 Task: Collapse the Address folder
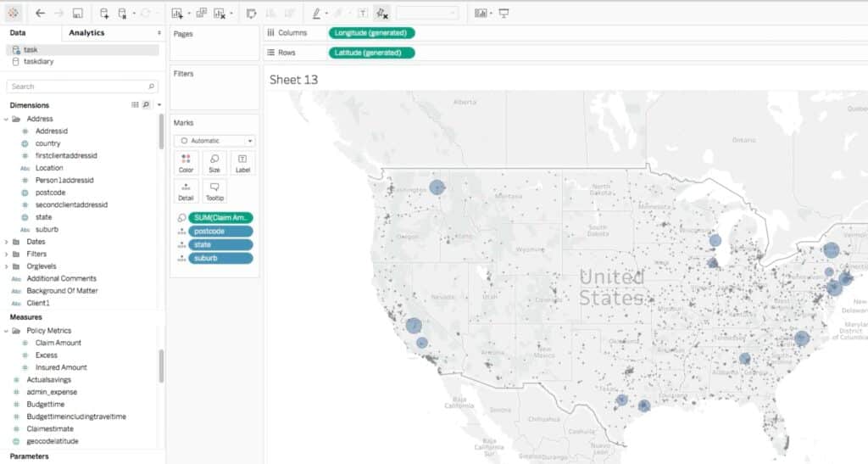tap(7, 119)
